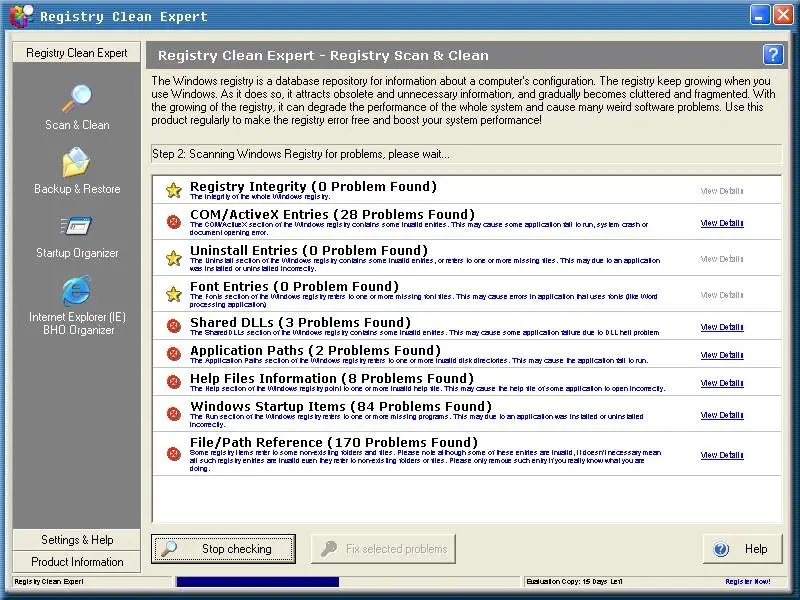Select the Font Entries (0 Problem Found) heading

coord(294,287)
